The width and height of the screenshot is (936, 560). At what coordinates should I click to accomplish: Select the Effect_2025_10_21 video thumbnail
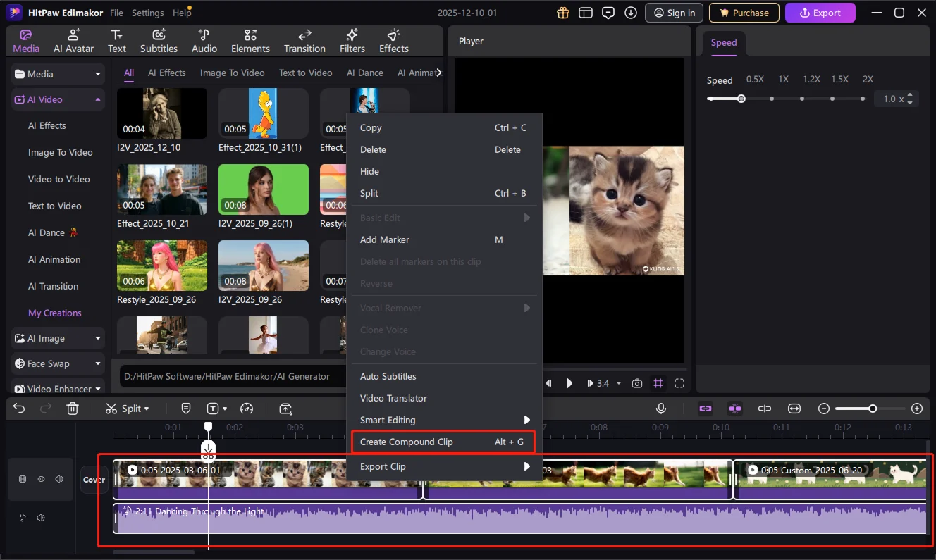tap(161, 189)
